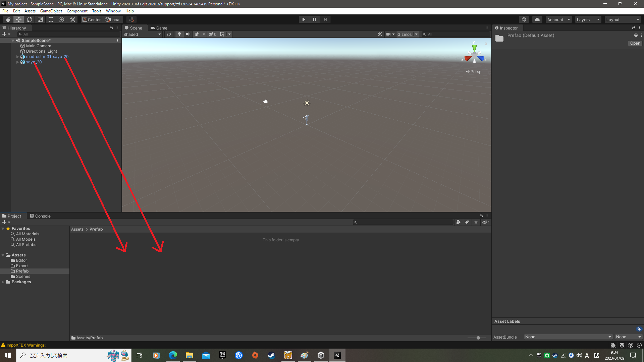Toggle scene lighting on or off
This screenshot has width=644, height=362.
click(179, 34)
